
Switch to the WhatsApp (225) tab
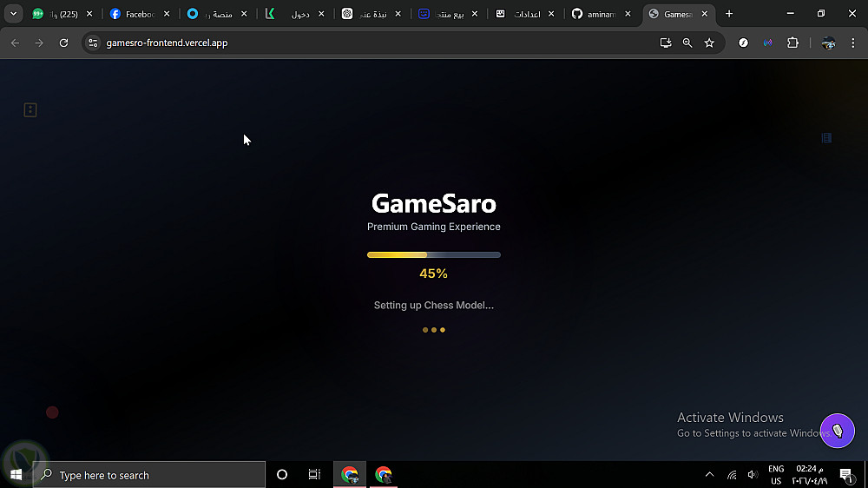point(62,14)
